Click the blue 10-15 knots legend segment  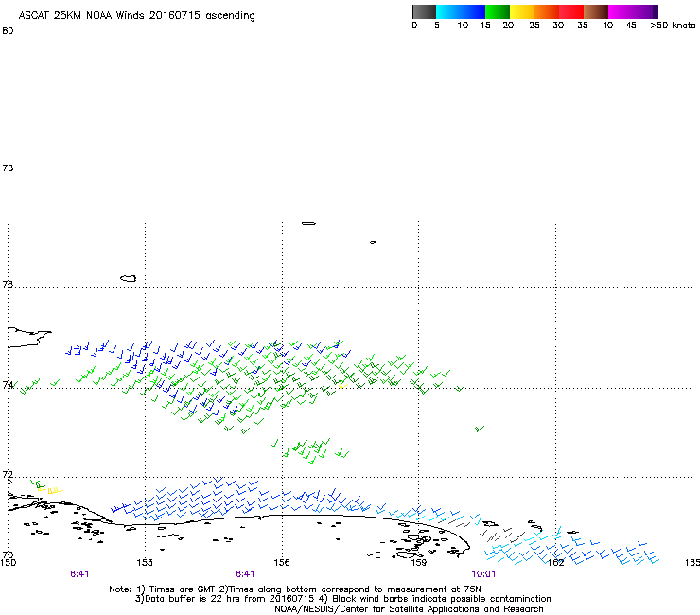click(473, 11)
